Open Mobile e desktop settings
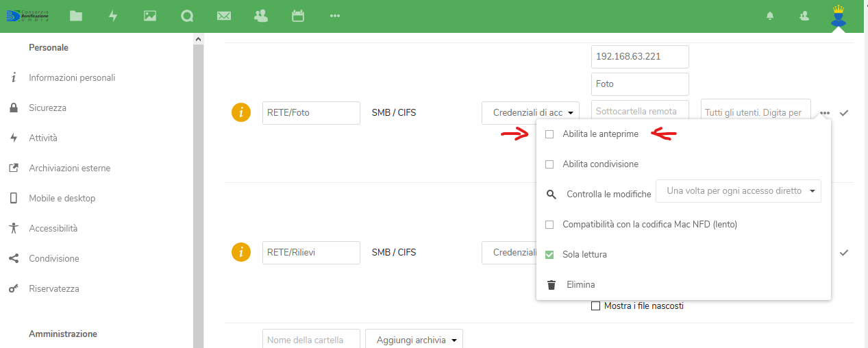This screenshot has height=348, width=868. pos(62,198)
